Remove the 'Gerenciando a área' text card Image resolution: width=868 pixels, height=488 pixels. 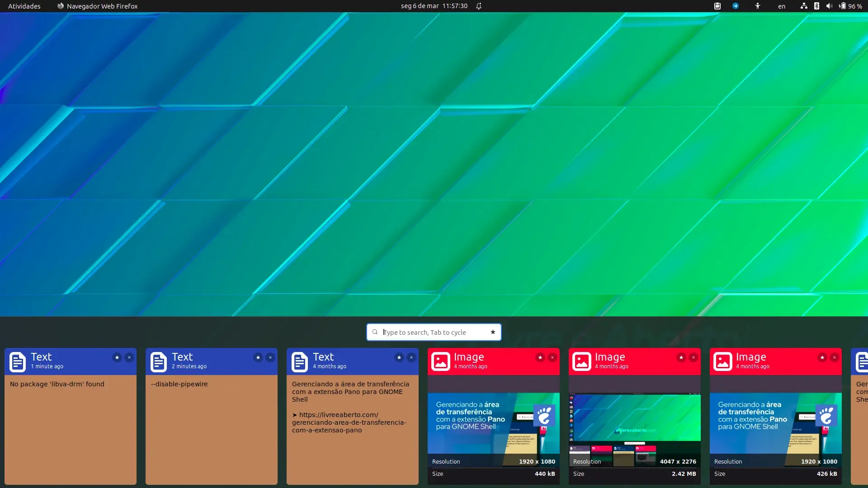point(411,357)
